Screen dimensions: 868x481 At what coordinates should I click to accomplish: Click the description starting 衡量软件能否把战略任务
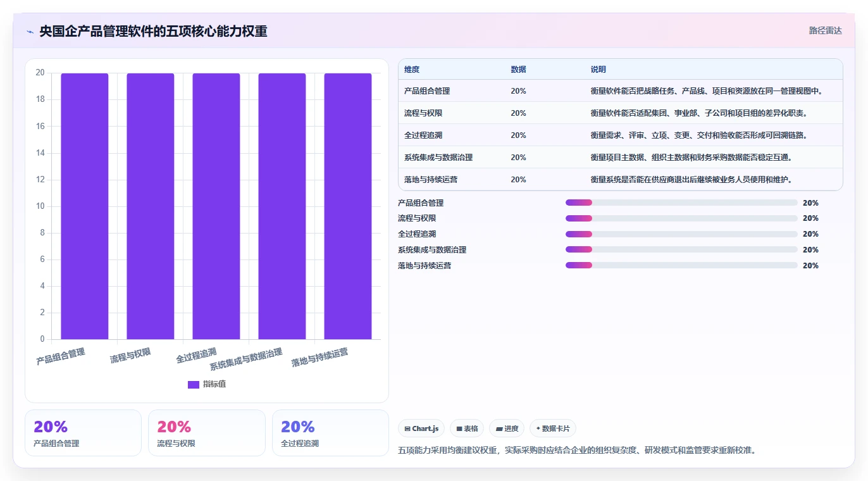706,91
